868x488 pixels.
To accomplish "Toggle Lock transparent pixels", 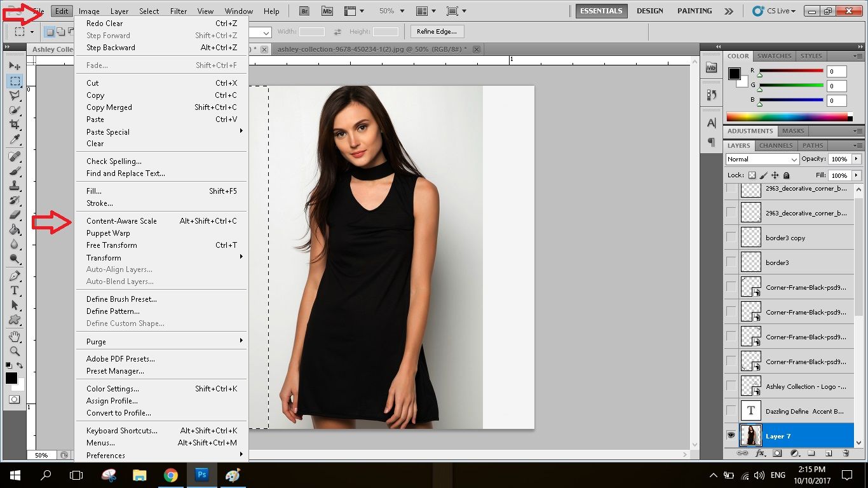I will [x=752, y=175].
